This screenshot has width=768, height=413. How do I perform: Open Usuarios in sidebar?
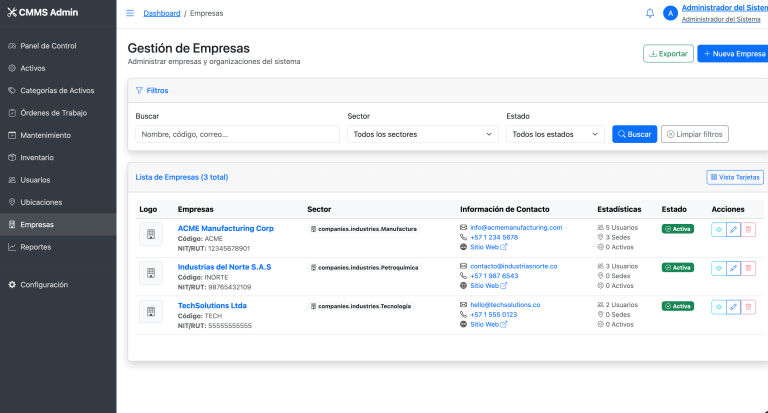pos(58,180)
